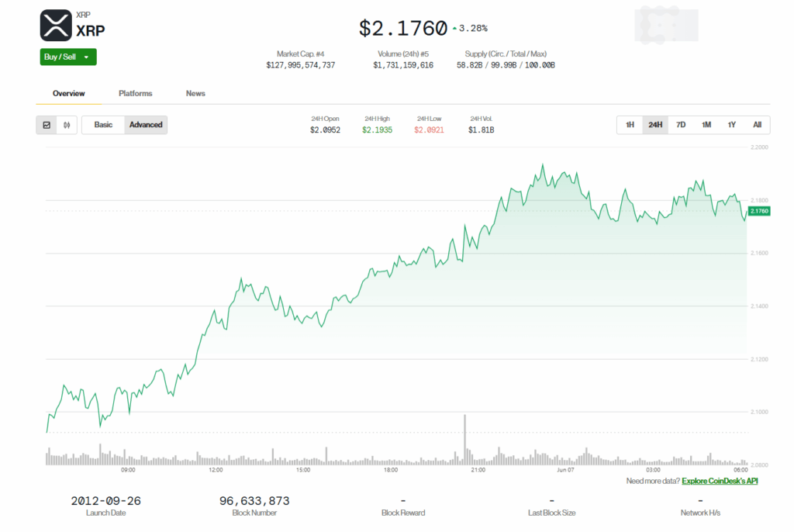This screenshot has height=532, width=794.
Task: Click the 3.28% change indicator
Action: point(470,29)
